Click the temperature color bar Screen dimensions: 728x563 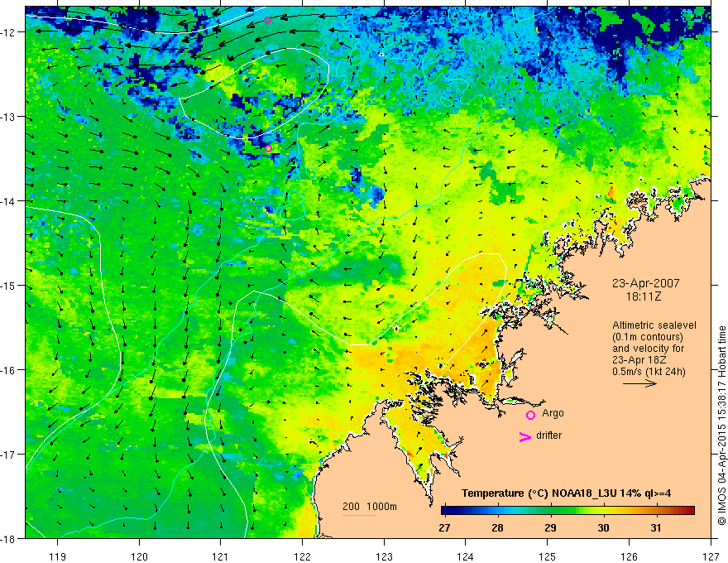point(568,510)
